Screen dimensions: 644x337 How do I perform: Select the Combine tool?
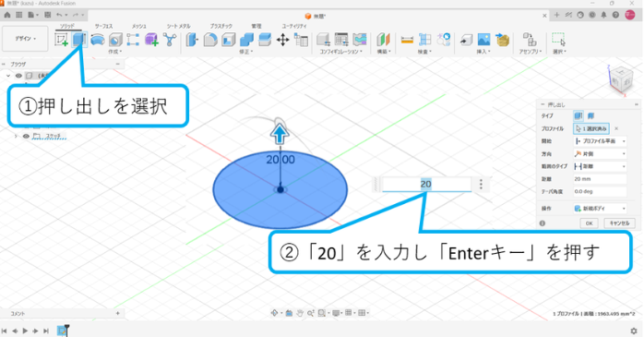(x=246, y=40)
